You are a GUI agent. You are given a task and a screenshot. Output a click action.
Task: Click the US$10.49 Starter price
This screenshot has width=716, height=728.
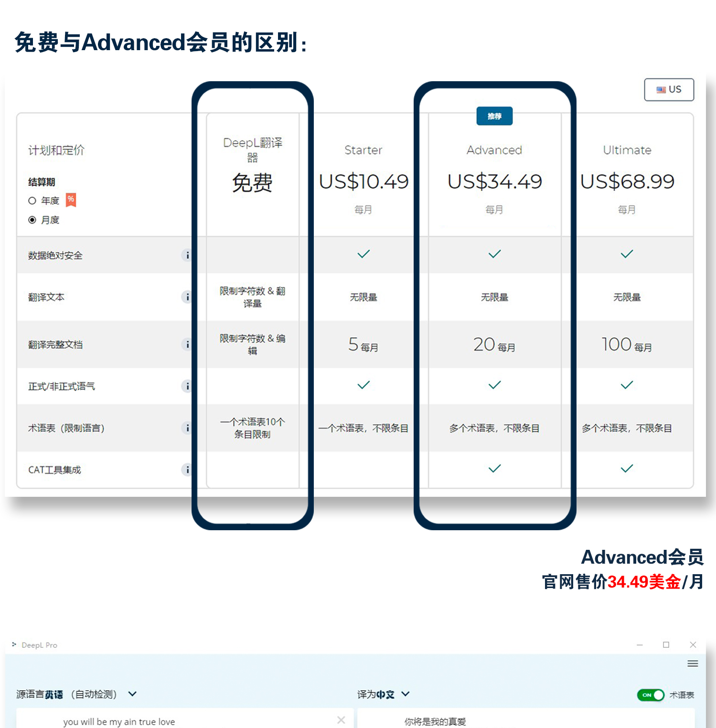click(x=363, y=182)
